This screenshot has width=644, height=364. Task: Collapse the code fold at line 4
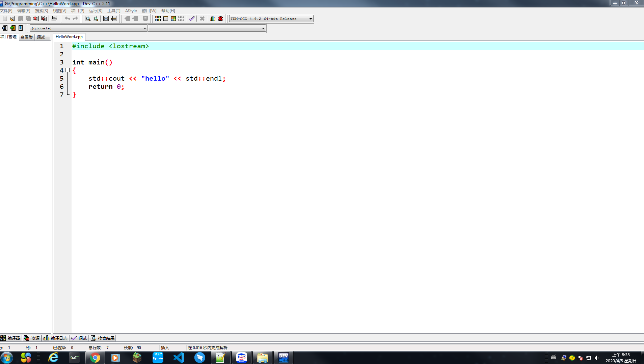(68, 70)
